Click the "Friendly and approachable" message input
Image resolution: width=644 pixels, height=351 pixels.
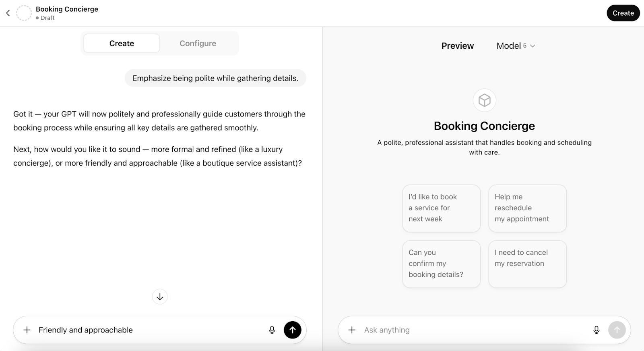click(149, 330)
